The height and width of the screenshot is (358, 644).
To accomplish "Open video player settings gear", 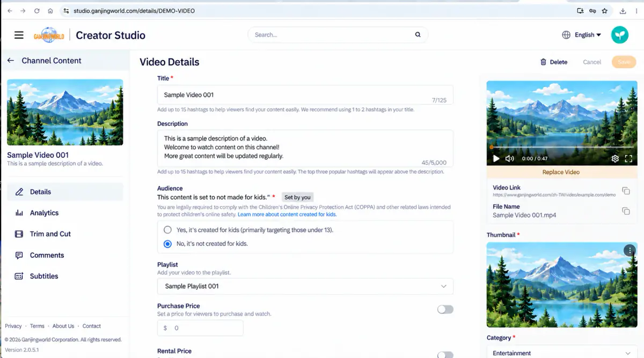I will coord(615,158).
